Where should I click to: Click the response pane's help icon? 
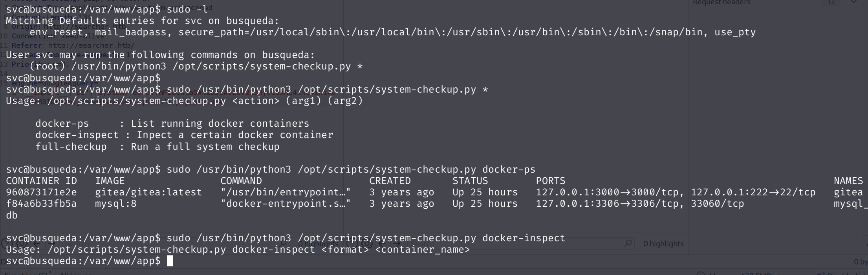(351, 244)
